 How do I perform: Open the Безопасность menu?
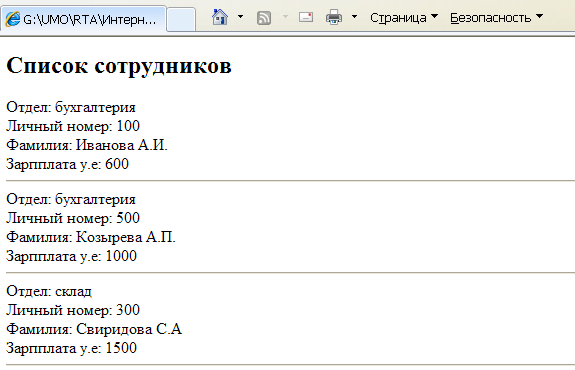click(497, 17)
